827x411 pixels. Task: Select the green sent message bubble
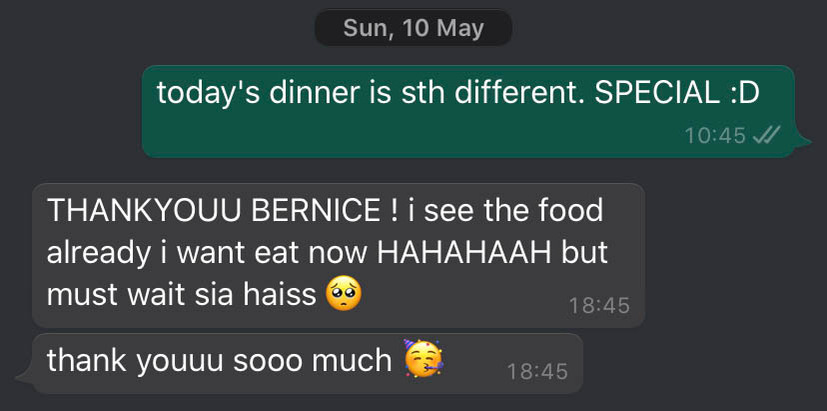(x=469, y=111)
